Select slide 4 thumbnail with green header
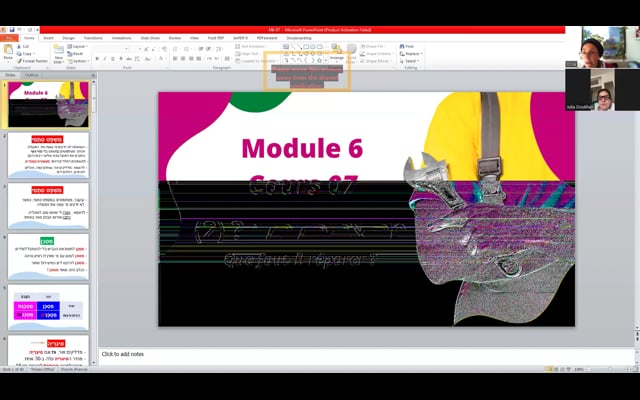The width and height of the screenshot is (640, 400). click(48, 257)
